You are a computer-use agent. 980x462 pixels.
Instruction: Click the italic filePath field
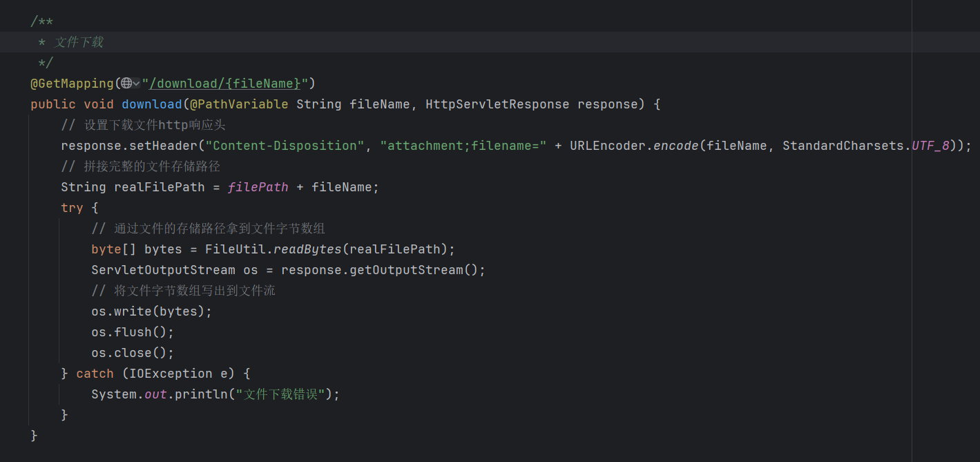coord(258,187)
